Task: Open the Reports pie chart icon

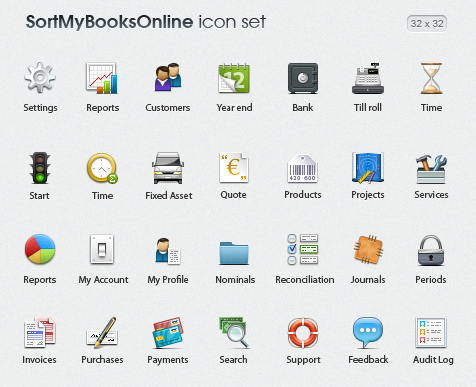Action: coord(40,249)
